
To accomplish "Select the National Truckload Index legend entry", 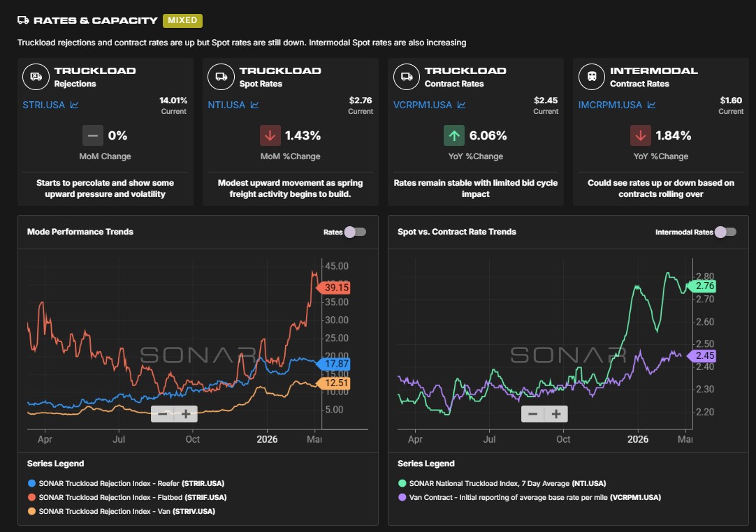I will point(502,483).
